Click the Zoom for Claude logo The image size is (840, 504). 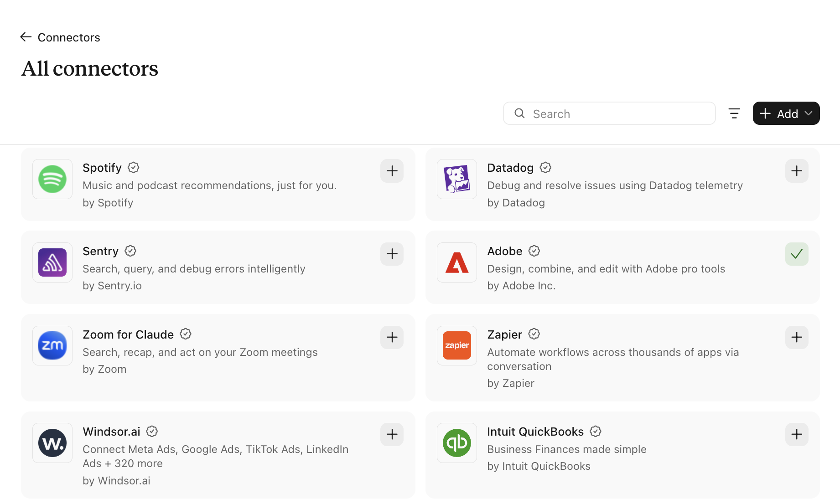coord(52,345)
